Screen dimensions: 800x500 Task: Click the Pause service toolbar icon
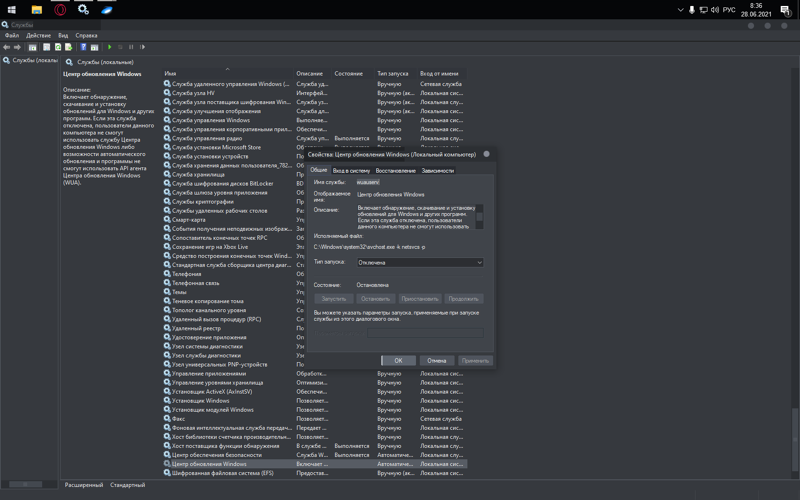[x=131, y=47]
